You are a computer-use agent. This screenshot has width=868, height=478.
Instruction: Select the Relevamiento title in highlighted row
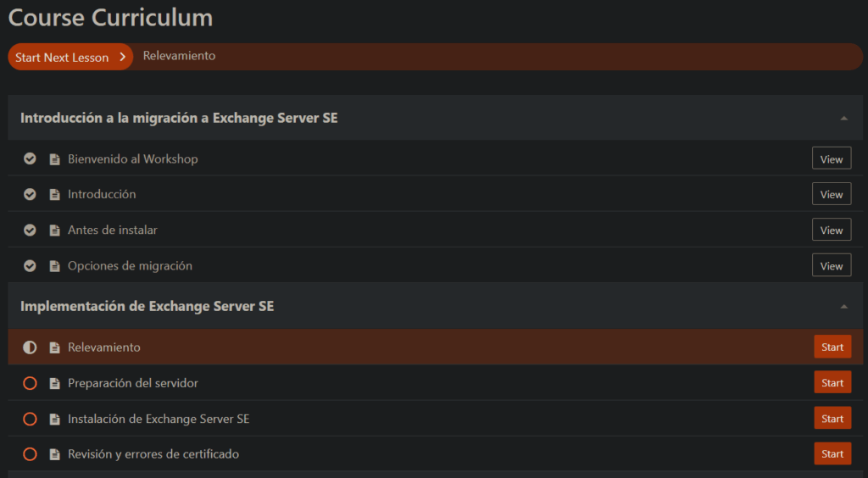104,347
